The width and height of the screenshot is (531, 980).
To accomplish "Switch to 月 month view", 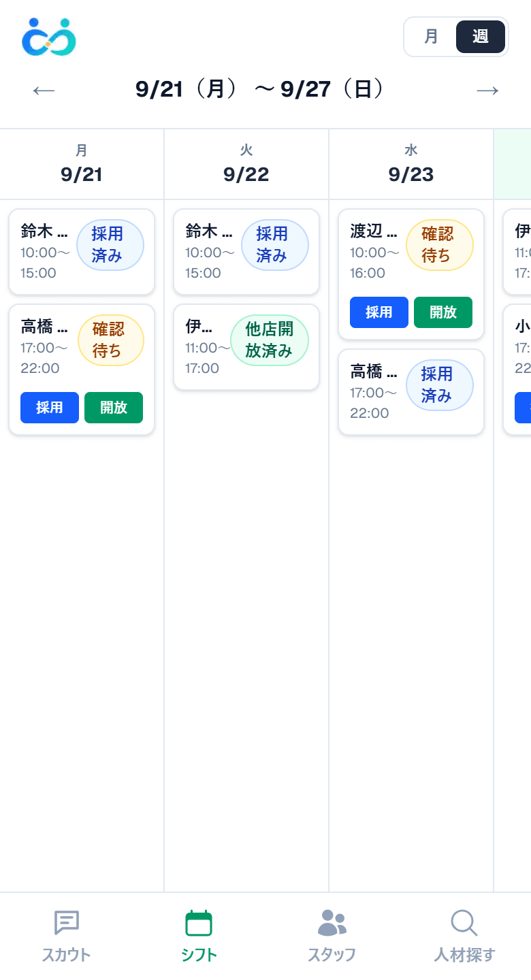I will pos(431,37).
